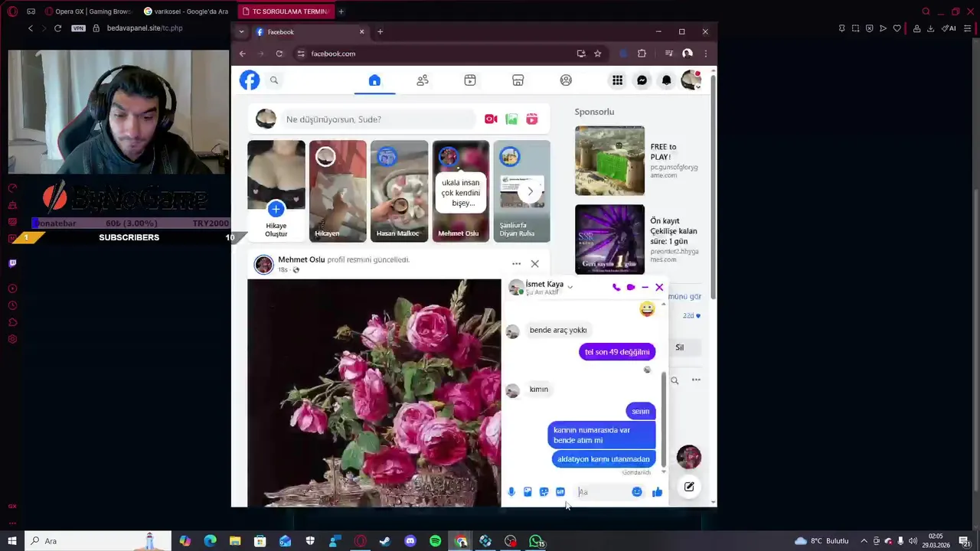Image resolution: width=980 pixels, height=551 pixels.
Task: Open WhatsApp from the taskbar
Action: click(x=536, y=541)
